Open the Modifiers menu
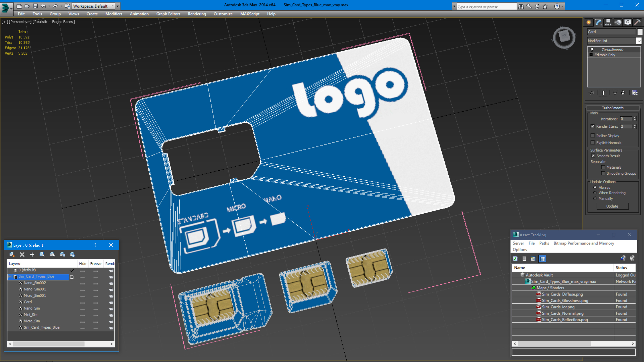Screen dimensions: 644x362 coord(114,14)
